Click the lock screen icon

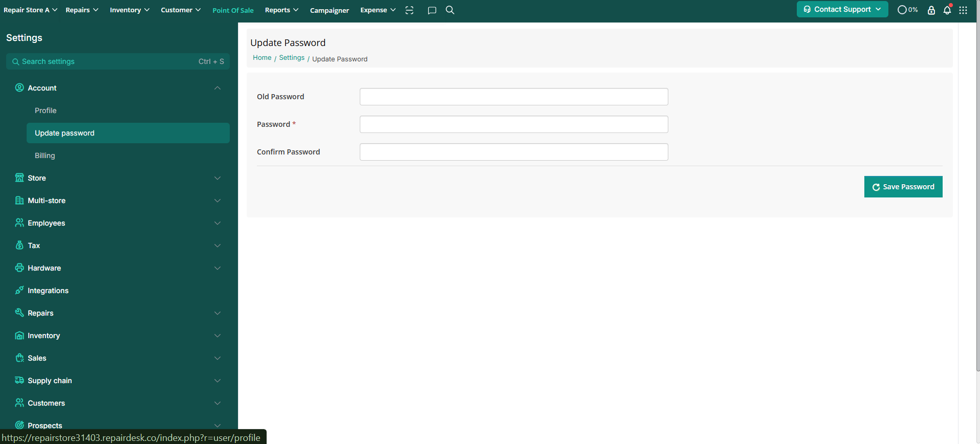[931, 10]
